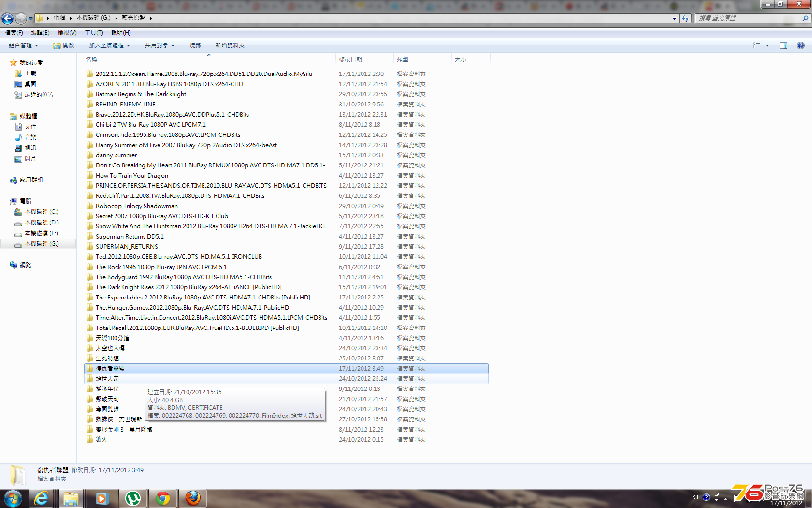Open Windows Media Player from taskbar

pyautogui.click(x=102, y=498)
